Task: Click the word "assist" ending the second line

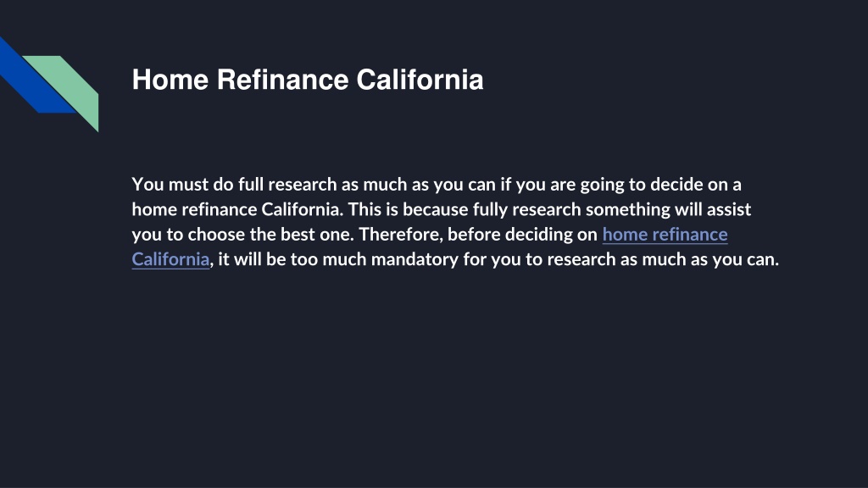Action: 728,210
